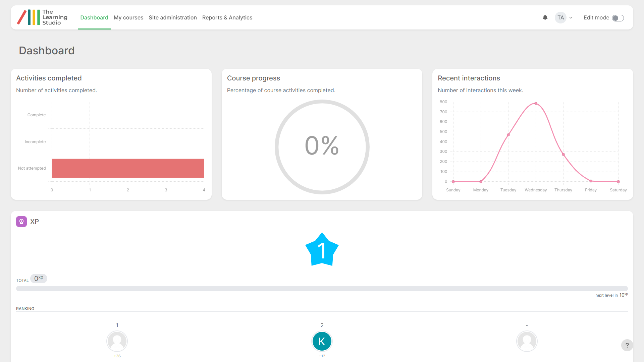Click the 'Recent interactions' heading

click(x=469, y=78)
